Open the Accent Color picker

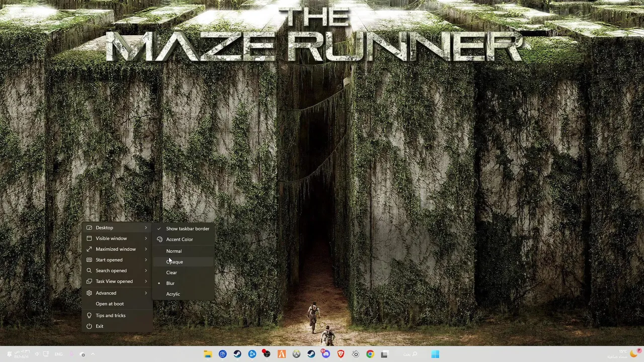tap(184, 239)
